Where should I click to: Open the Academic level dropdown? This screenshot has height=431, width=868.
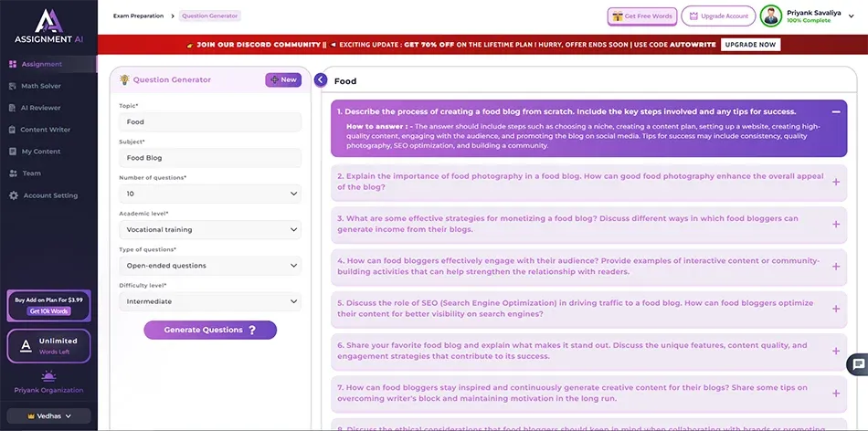(209, 229)
